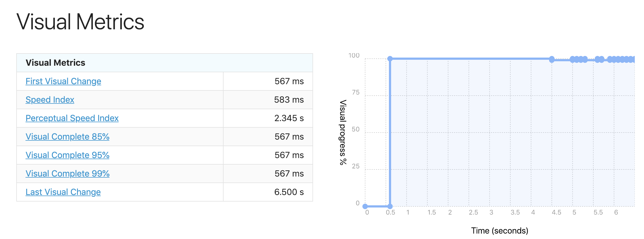
Task: Select the chart point at 0 seconds
Action: pyautogui.click(x=365, y=206)
